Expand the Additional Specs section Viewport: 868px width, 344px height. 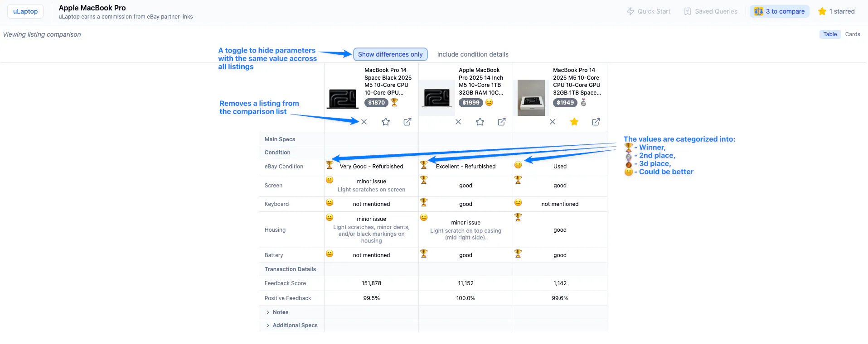coord(292,325)
